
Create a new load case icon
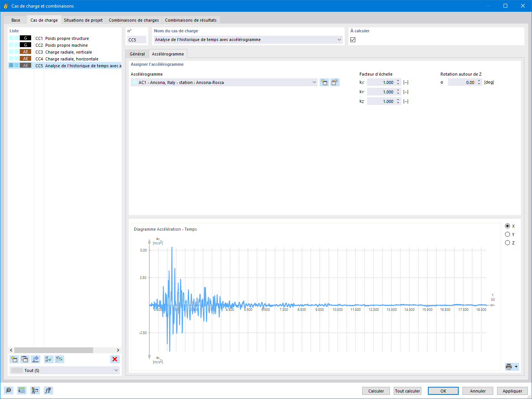pyautogui.click(x=14, y=359)
